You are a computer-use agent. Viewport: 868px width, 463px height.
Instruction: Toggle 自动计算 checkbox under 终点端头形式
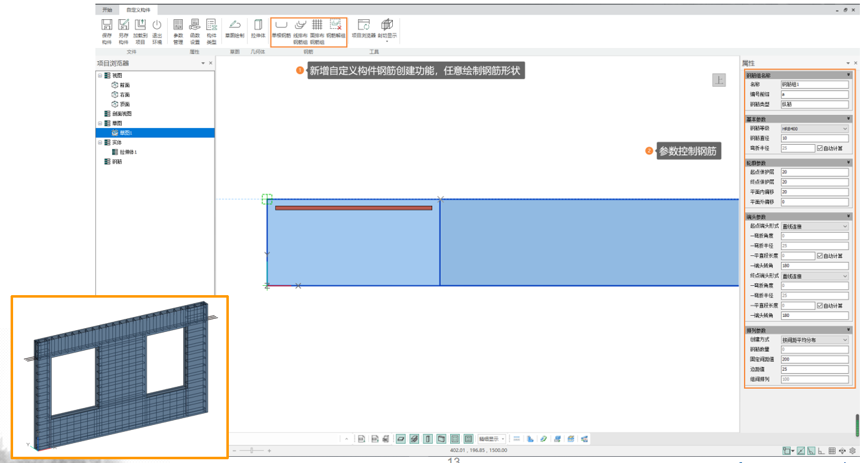click(x=820, y=306)
